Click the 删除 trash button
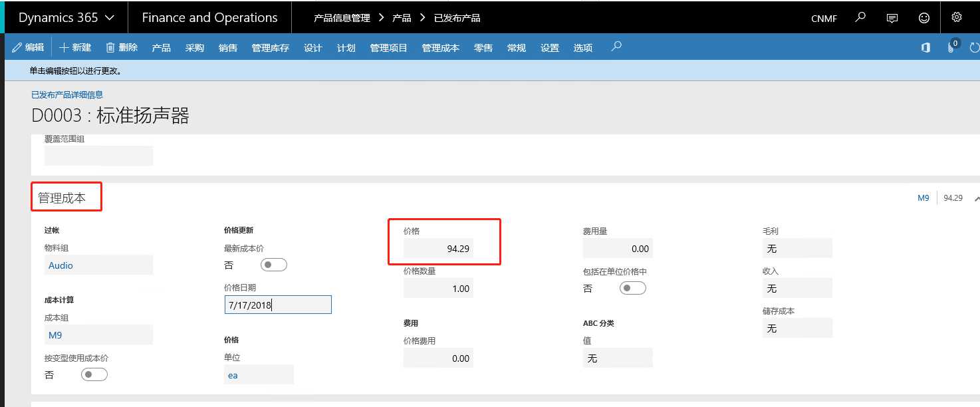Screen dimensions: 980x407 pyautogui.click(x=122, y=48)
